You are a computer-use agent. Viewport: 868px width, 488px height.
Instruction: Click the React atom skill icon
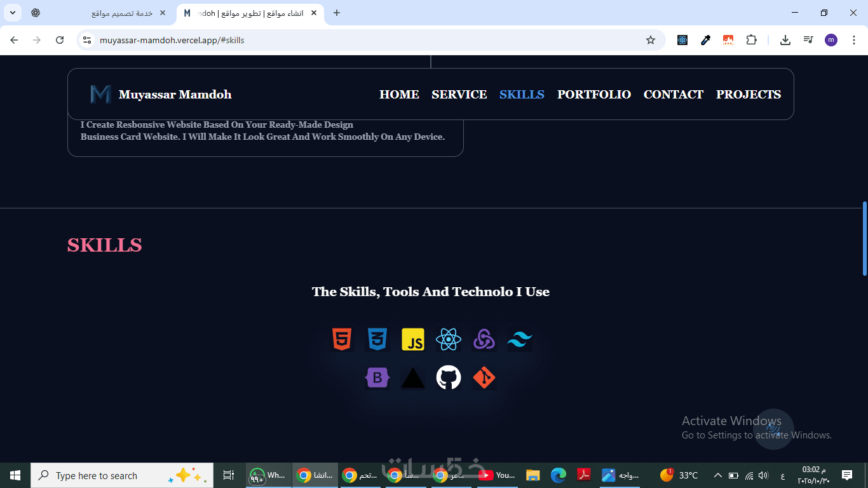(x=449, y=339)
